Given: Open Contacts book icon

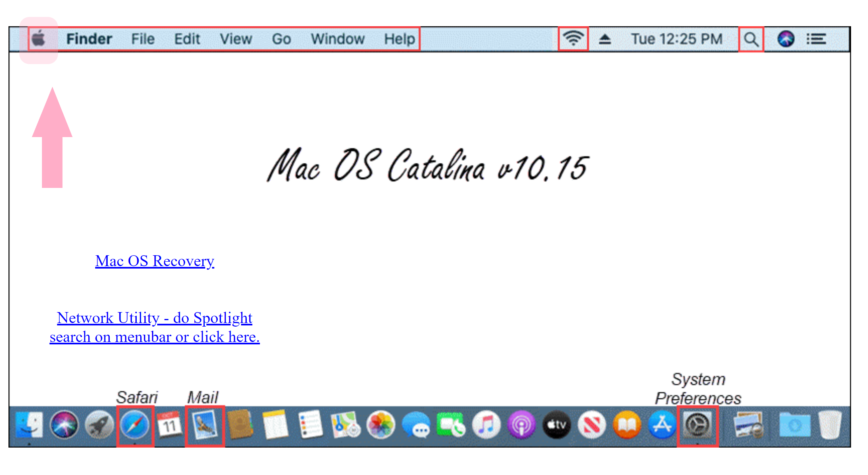Looking at the screenshot, I should [240, 425].
